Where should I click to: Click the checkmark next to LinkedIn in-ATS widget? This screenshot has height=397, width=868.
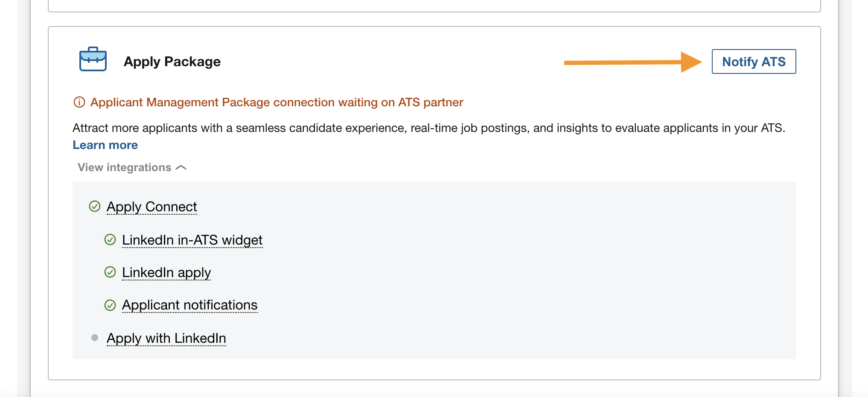[x=110, y=240]
